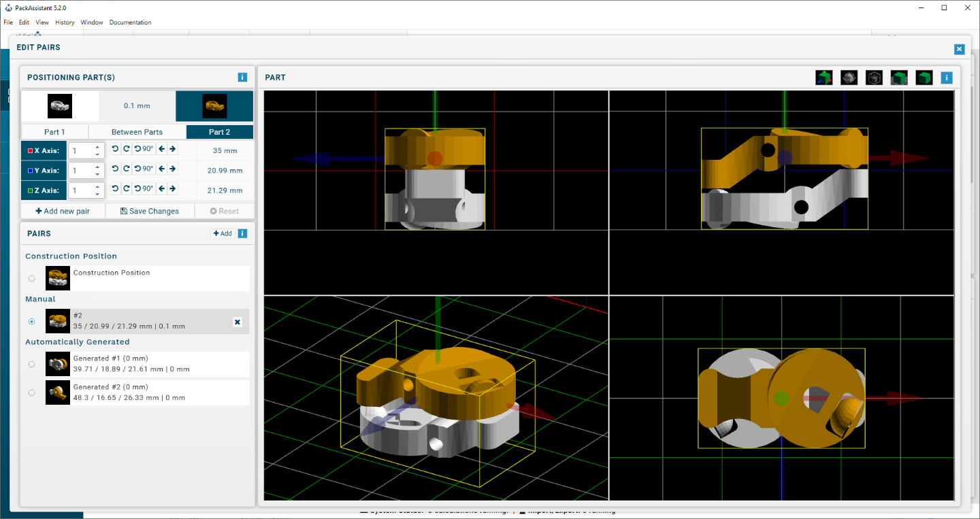Select the Construction Position radio button
980x519 pixels.
32,278
